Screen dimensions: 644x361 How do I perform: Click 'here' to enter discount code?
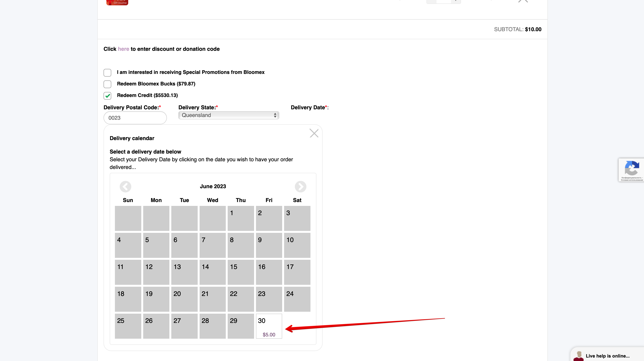pyautogui.click(x=123, y=49)
